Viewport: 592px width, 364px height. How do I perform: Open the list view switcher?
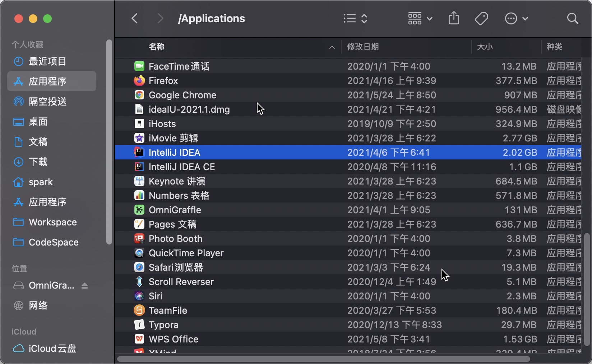pos(355,19)
